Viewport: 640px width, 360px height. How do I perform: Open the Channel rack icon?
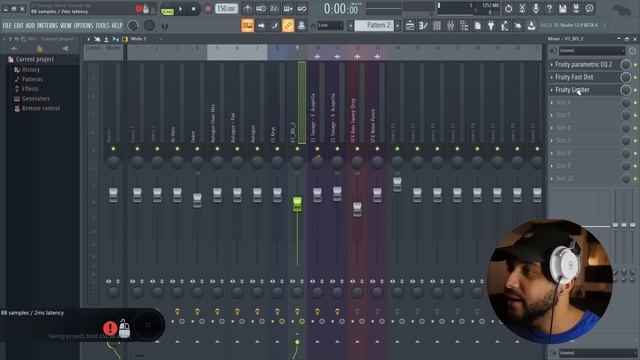click(x=437, y=26)
